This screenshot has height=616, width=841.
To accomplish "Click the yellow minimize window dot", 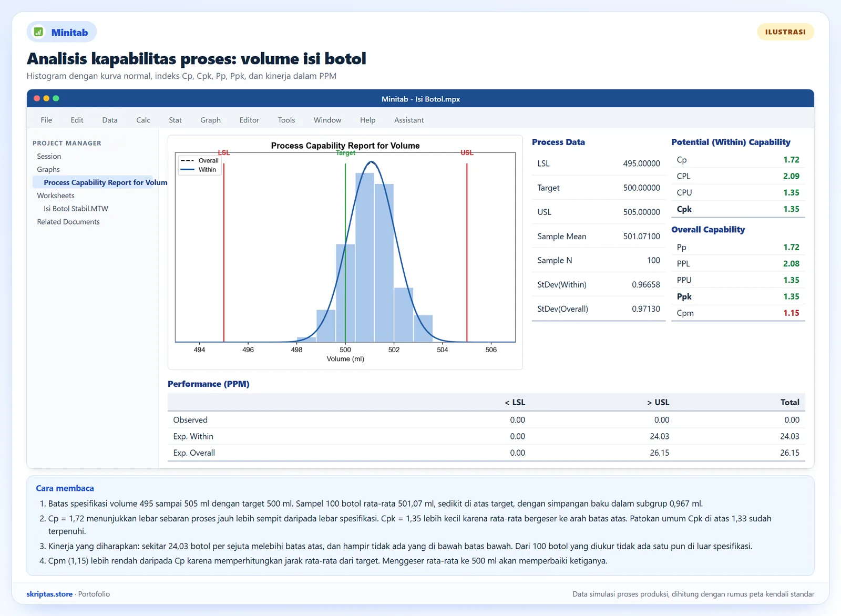I will point(46,98).
